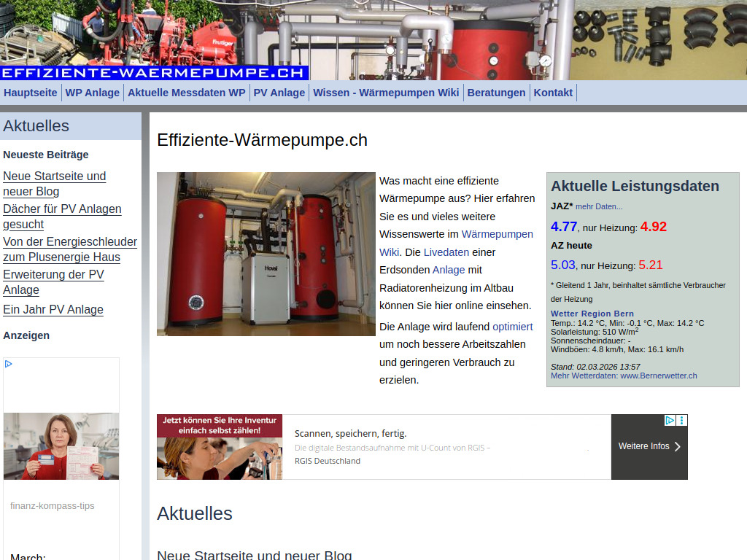Click the heating system photo

(266, 254)
